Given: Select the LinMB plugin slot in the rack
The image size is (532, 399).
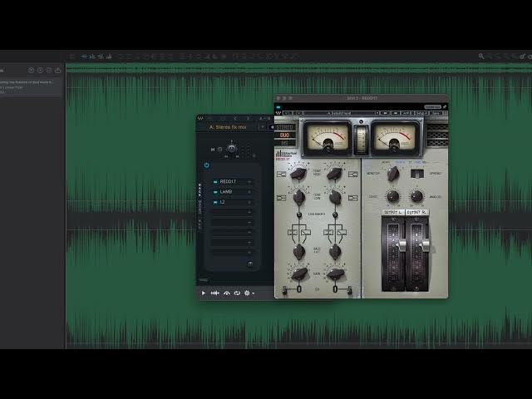Looking at the screenshot, I should coord(233,192).
